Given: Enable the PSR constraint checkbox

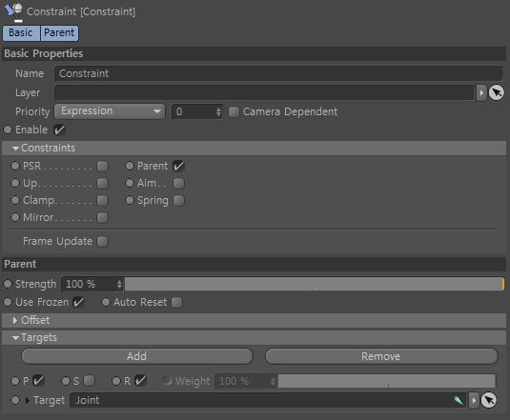Looking at the screenshot, I should click(x=102, y=167).
